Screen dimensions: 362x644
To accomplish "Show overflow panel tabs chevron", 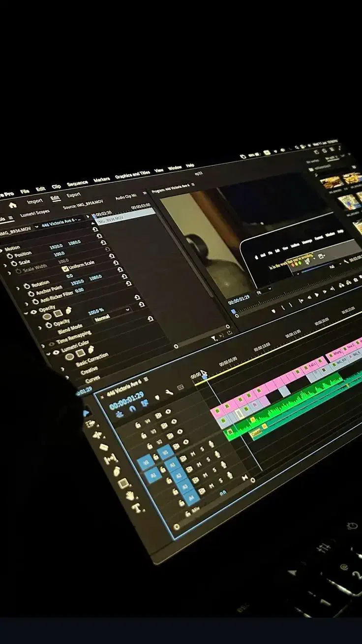I will (145, 193).
